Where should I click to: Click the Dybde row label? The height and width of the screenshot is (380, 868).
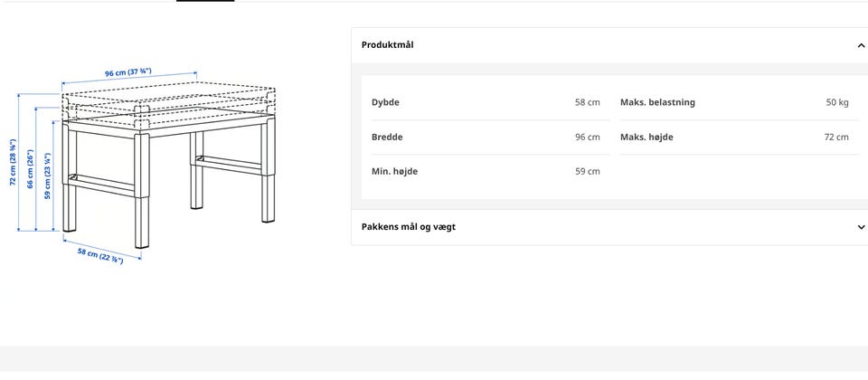[x=385, y=102]
